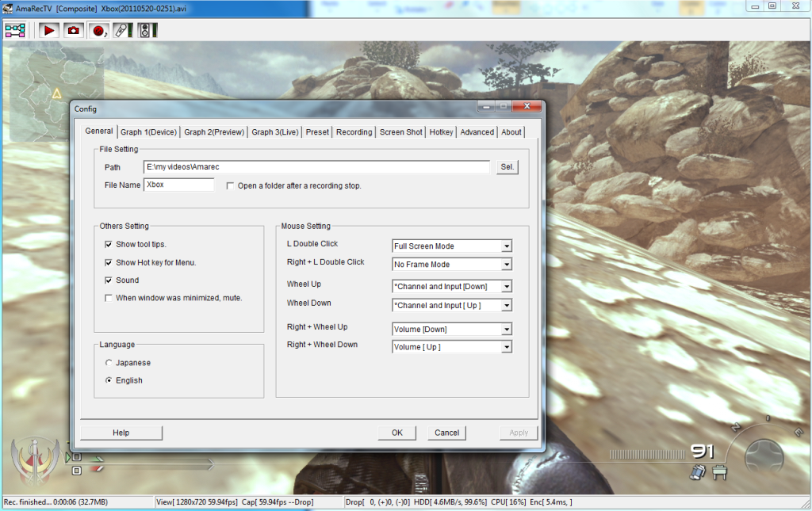Close the Config dialog

(527, 106)
